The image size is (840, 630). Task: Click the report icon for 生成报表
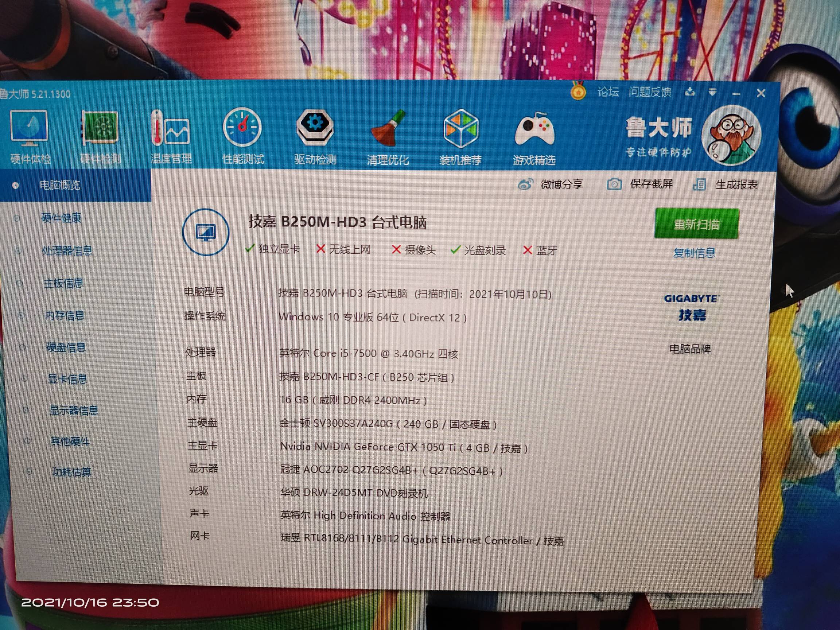pos(699,184)
